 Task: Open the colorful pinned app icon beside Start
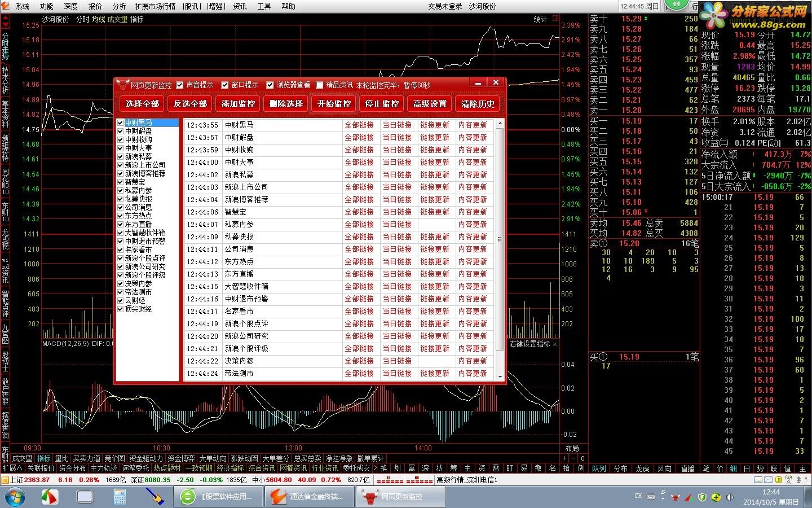(x=51, y=497)
